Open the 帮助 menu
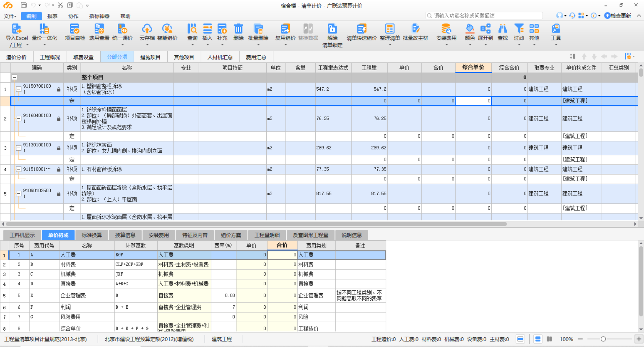 point(125,16)
